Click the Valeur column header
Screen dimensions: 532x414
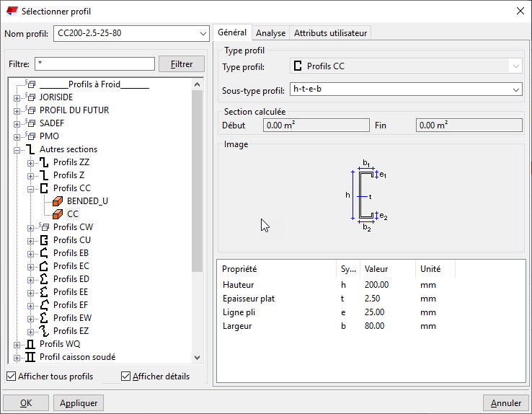pyautogui.click(x=387, y=269)
